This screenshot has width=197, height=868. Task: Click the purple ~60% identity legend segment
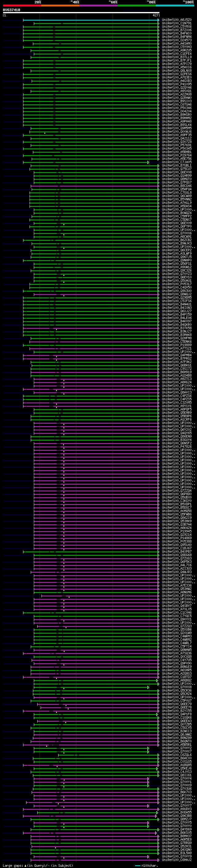coord(98,6)
